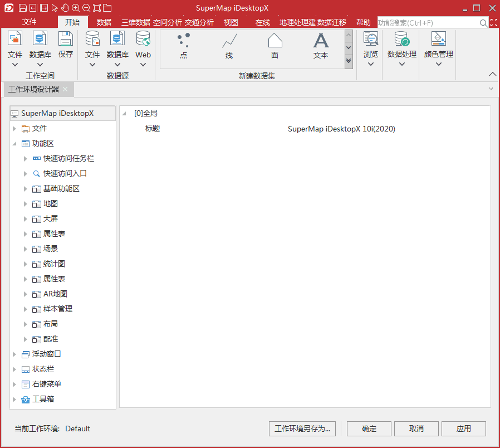Select the pointer arrow tool in title bar
The width and height of the screenshot is (500, 448).
(x=55, y=8)
